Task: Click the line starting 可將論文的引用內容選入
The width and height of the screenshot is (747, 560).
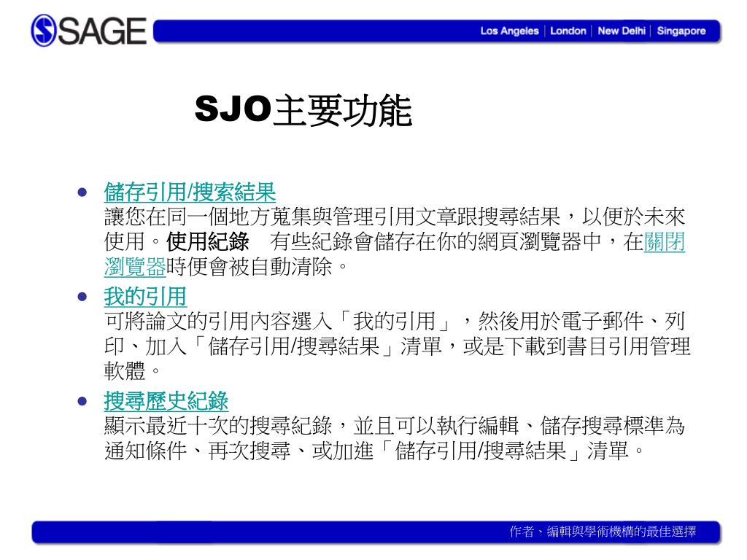Action: [x=395, y=321]
